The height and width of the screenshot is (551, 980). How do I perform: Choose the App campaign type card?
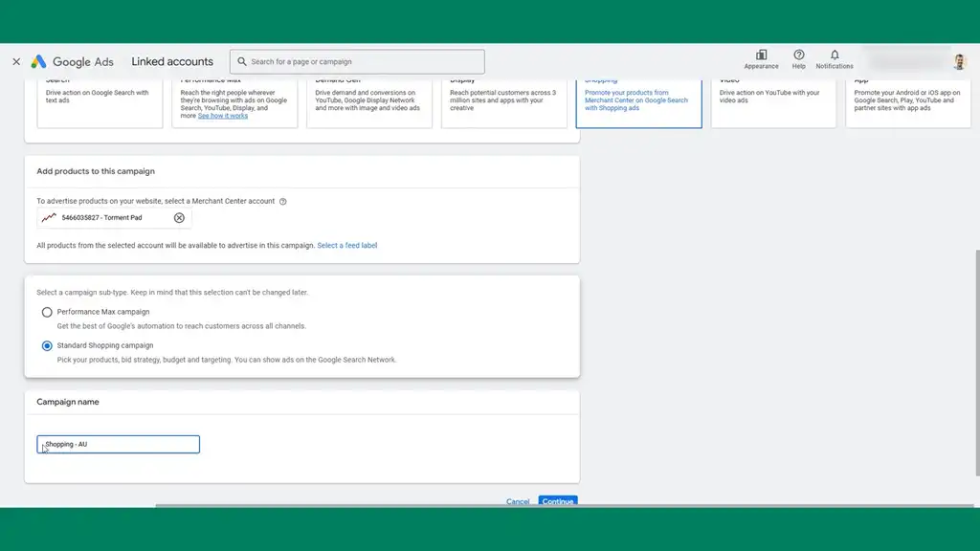[907, 103]
